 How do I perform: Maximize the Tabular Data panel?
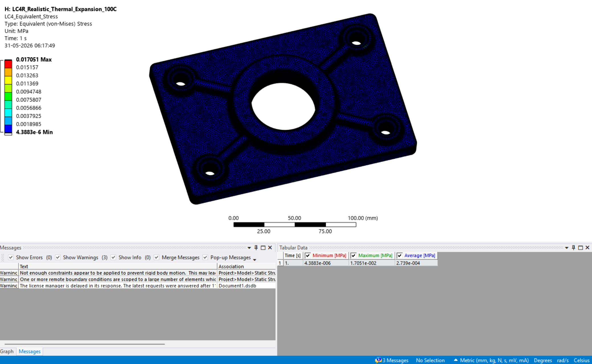click(x=580, y=248)
